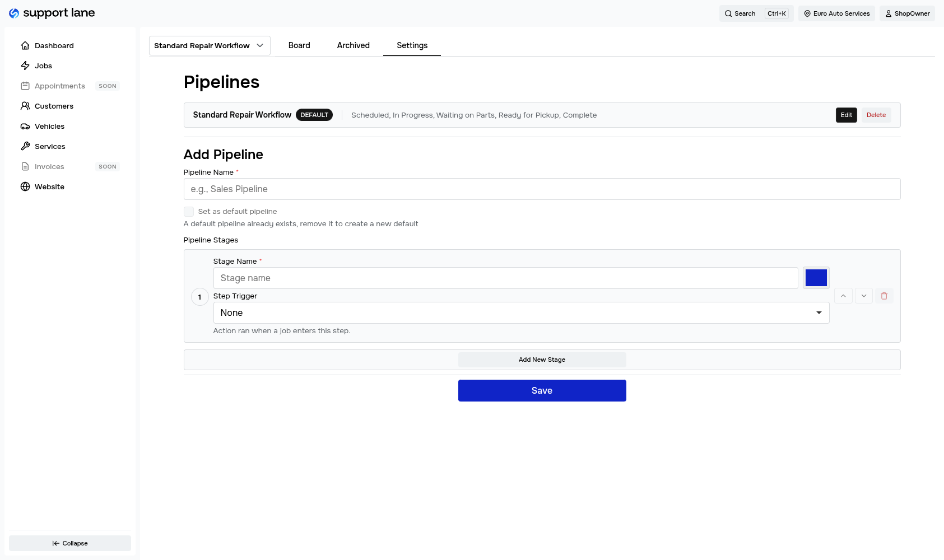
Task: Open the Standard Repair Workflow pipeline selector
Action: pos(209,45)
